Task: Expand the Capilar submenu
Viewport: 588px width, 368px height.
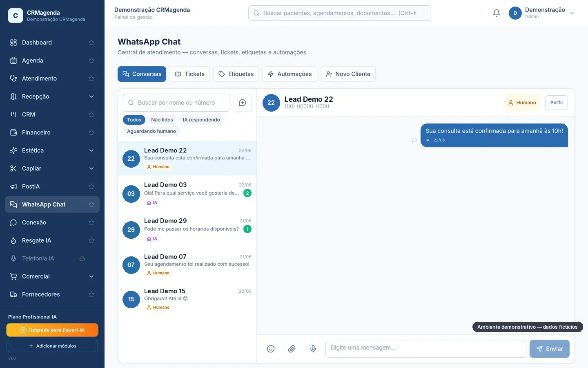Action: coord(52,168)
